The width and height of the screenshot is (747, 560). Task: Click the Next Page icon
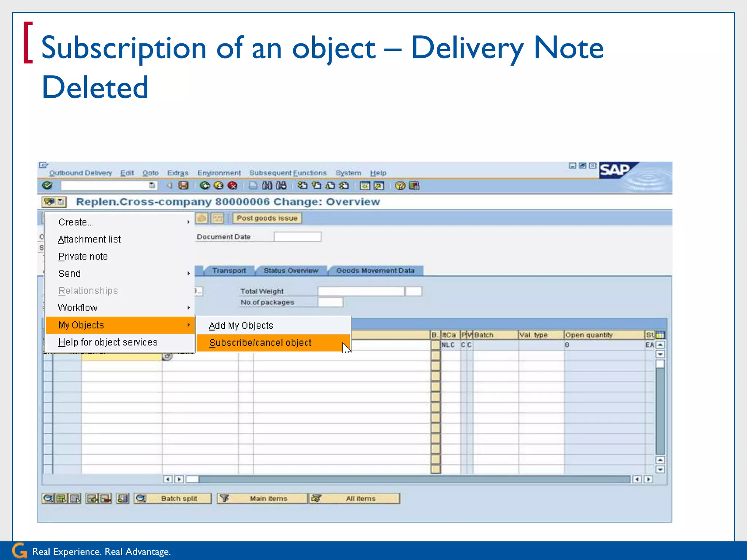[x=330, y=186]
